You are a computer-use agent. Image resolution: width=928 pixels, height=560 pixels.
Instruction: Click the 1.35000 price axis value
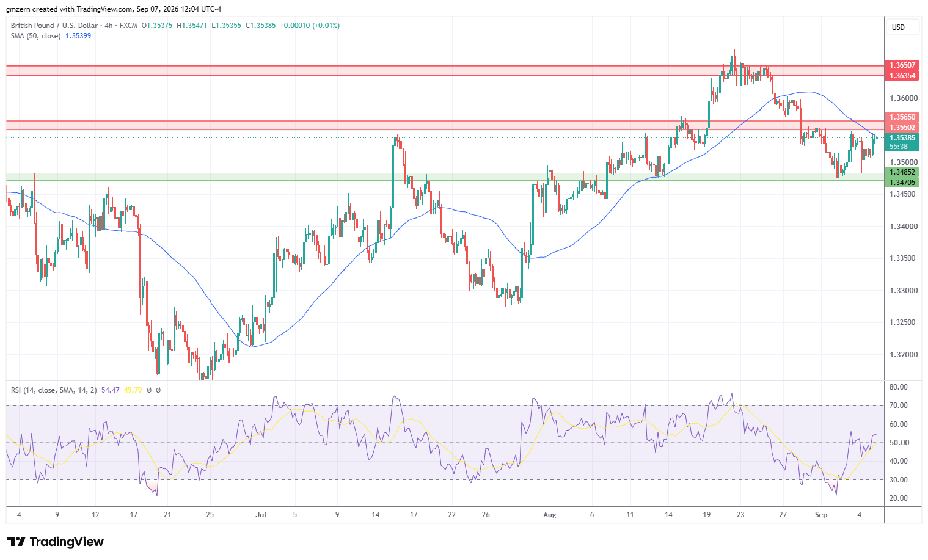click(904, 162)
